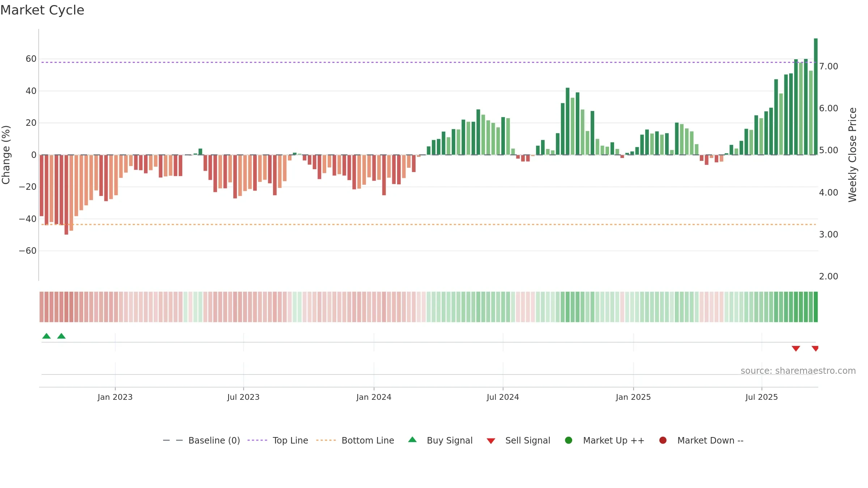Click the darkest green heat strip cell at right end
Viewport: 868px width, 488px height.
pyautogui.click(x=816, y=307)
